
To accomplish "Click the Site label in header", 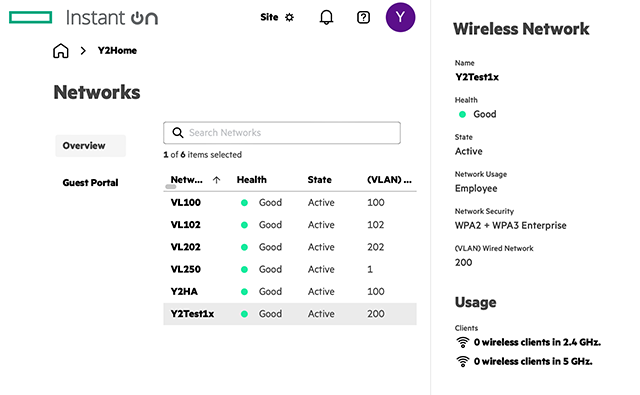I will coord(269,17).
